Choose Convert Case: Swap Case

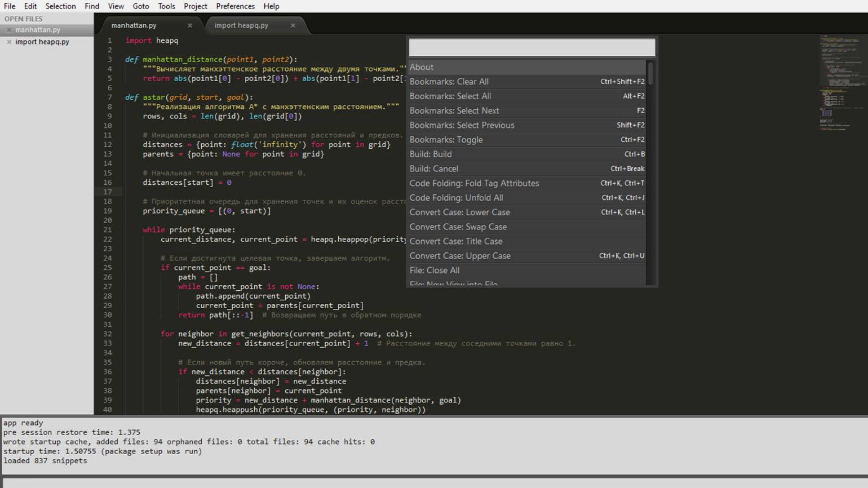[527, 227]
